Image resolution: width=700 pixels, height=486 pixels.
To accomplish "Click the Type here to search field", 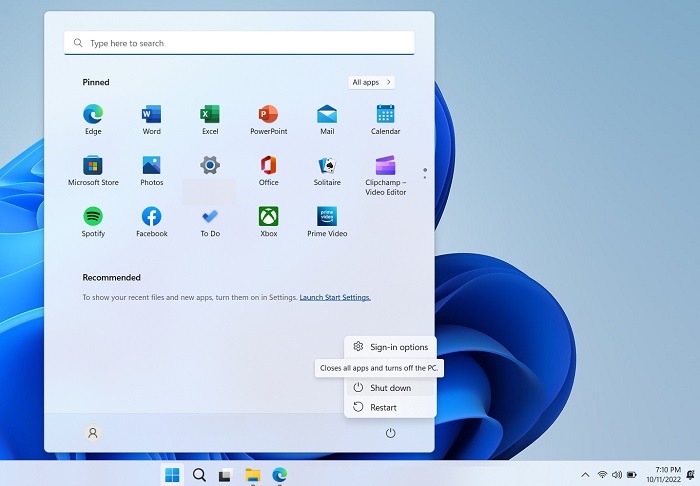I will tap(240, 43).
